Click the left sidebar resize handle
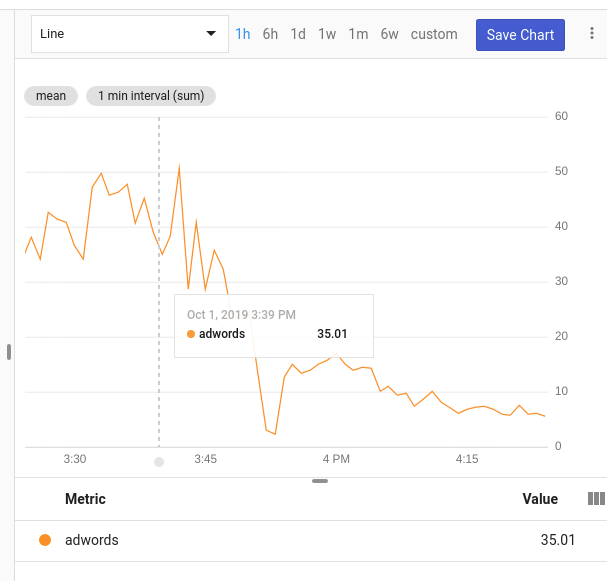Image resolution: width=607 pixels, height=581 pixels. tap(9, 352)
